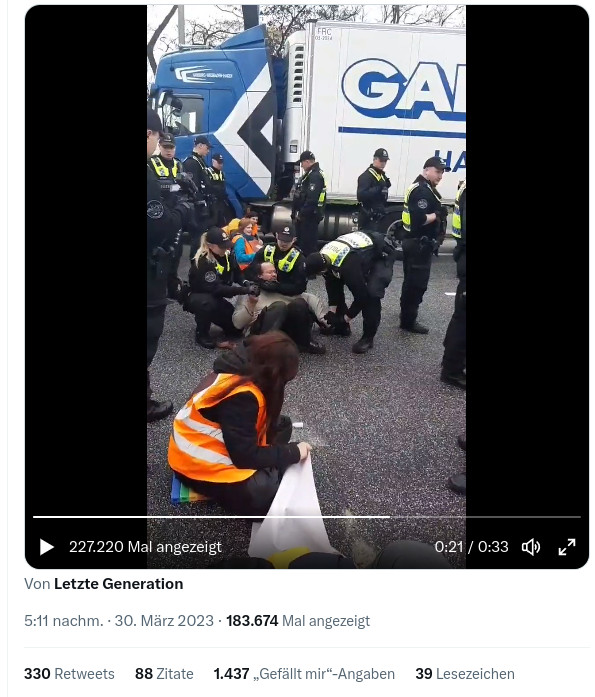
Task: Click the Von label before Letzte Generation
Action: click(37, 584)
